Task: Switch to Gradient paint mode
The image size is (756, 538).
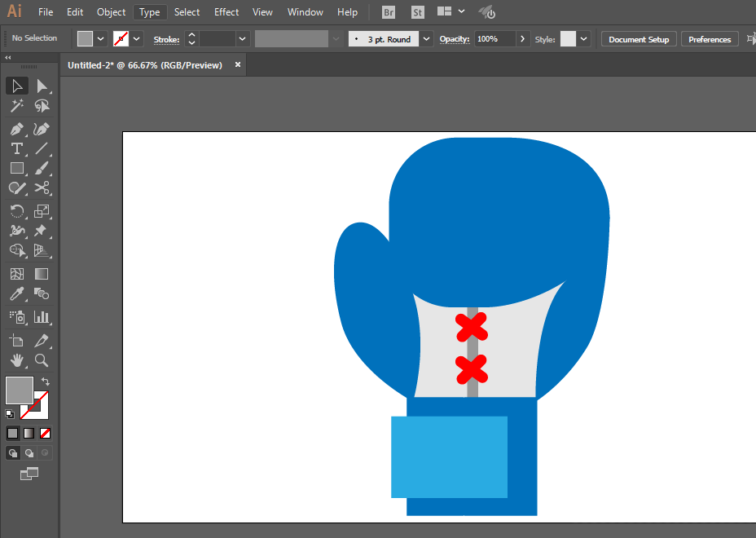Action: (29, 434)
